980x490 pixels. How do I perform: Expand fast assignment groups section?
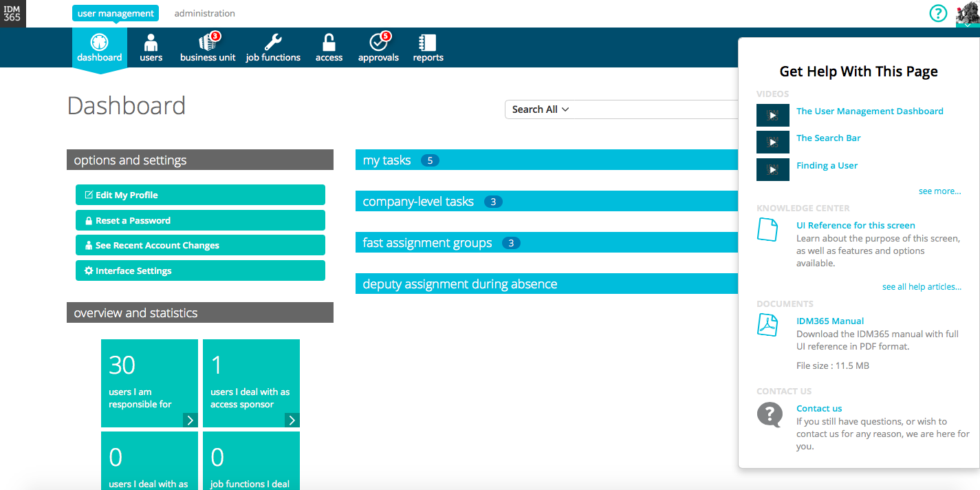(x=547, y=243)
